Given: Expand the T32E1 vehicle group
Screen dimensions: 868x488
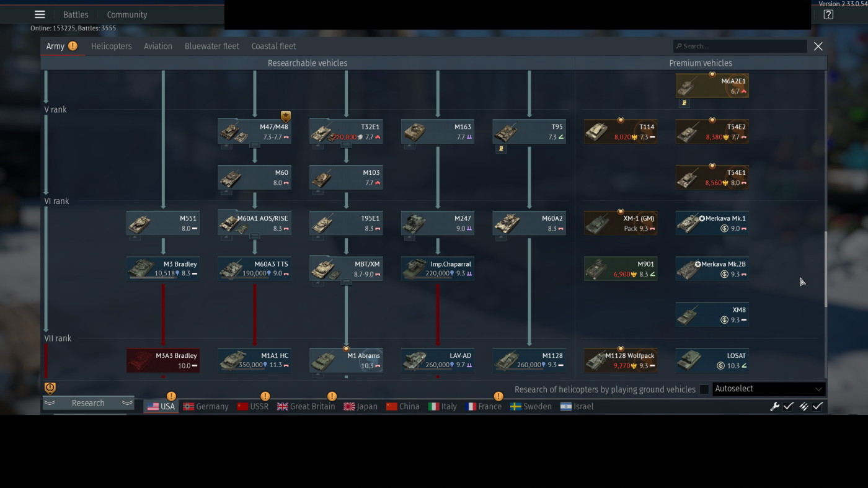Looking at the screenshot, I should pos(346,145).
